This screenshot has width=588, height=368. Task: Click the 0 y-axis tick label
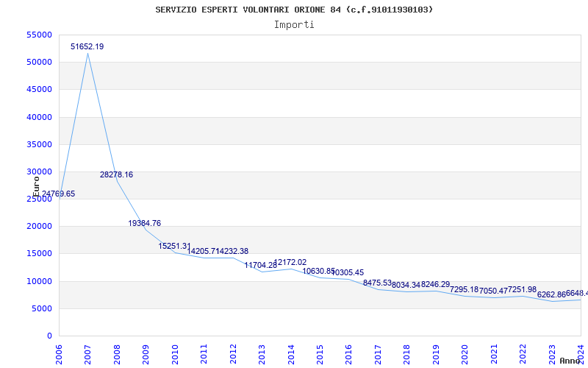click(x=49, y=336)
